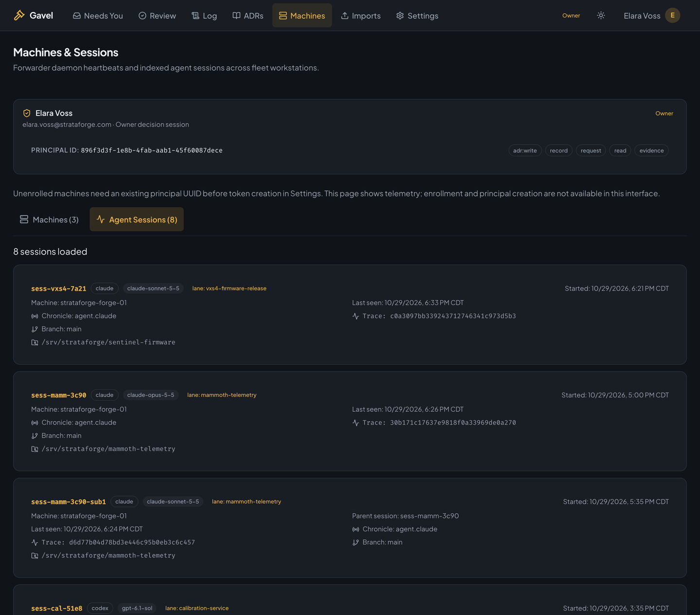
Task: Open session sess-vxs4-7a21
Action: pos(58,289)
